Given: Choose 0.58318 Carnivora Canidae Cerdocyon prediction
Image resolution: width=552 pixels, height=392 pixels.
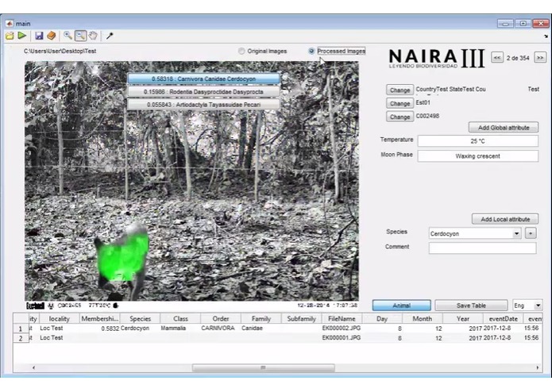Looking at the screenshot, I should pos(203,79).
